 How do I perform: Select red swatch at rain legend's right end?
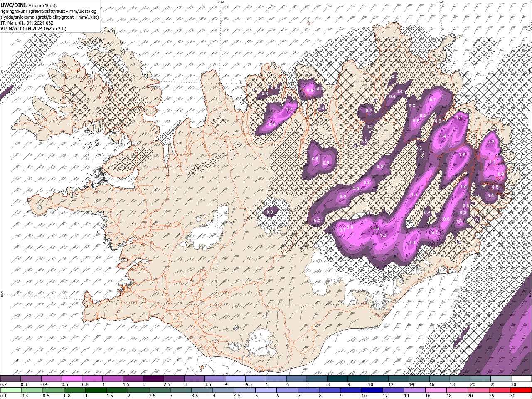point(522,390)
